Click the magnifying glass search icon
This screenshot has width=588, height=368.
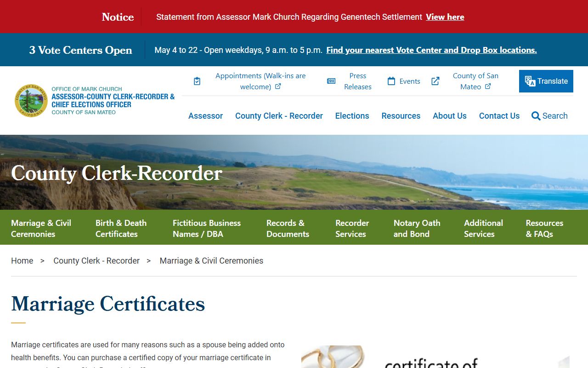[x=536, y=116]
